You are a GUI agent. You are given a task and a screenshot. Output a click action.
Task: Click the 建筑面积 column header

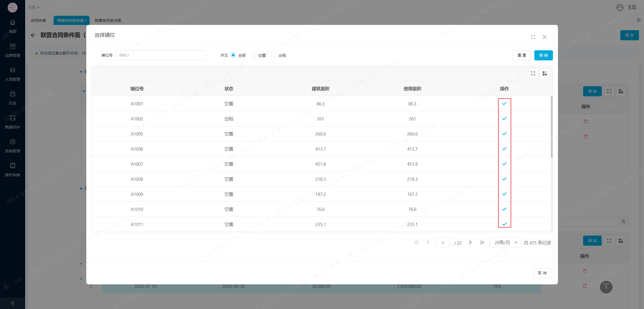[x=320, y=89]
